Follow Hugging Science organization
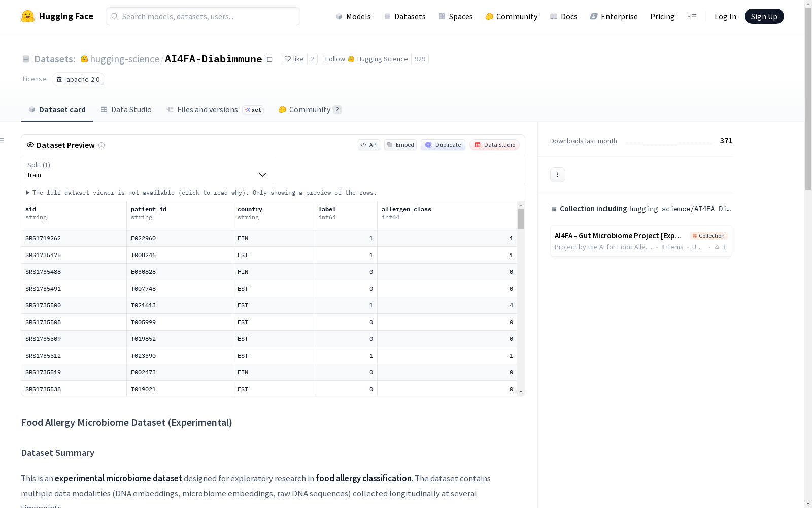The image size is (812, 508). pyautogui.click(x=366, y=59)
